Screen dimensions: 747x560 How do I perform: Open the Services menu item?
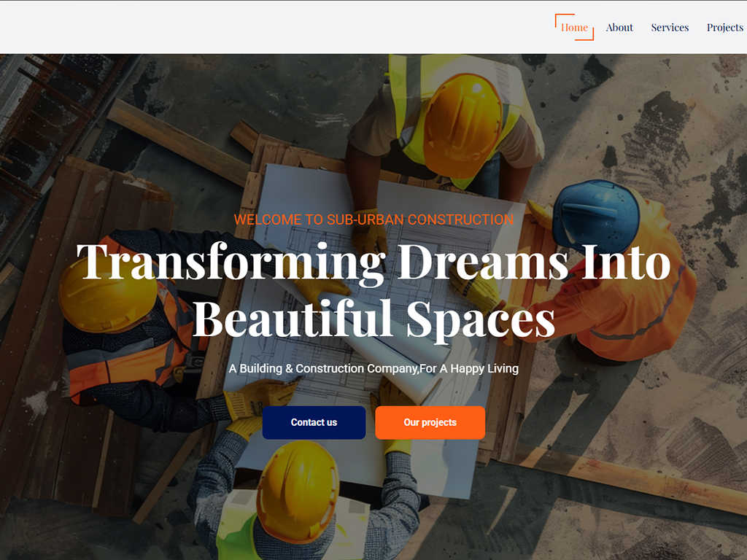[x=670, y=28]
